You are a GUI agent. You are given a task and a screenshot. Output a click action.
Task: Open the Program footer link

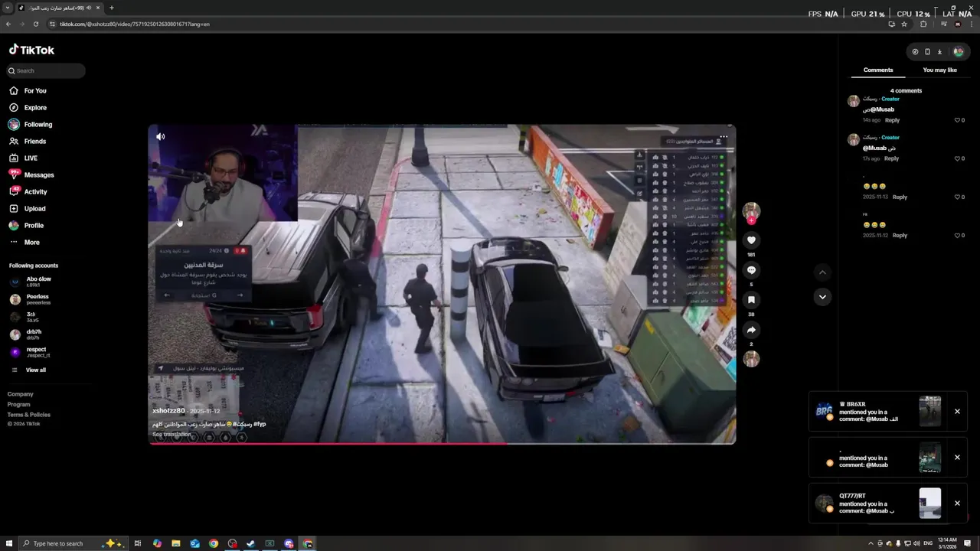(x=19, y=404)
